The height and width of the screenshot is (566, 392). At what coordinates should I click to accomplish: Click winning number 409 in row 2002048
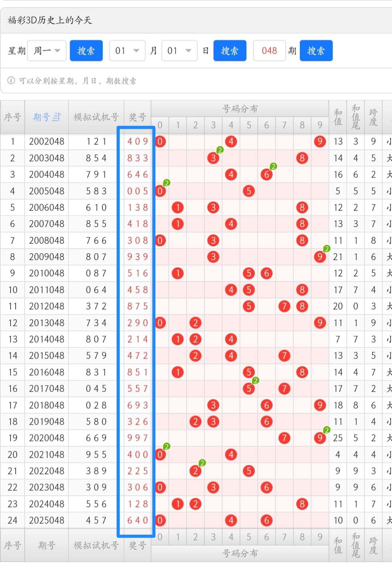point(138,141)
